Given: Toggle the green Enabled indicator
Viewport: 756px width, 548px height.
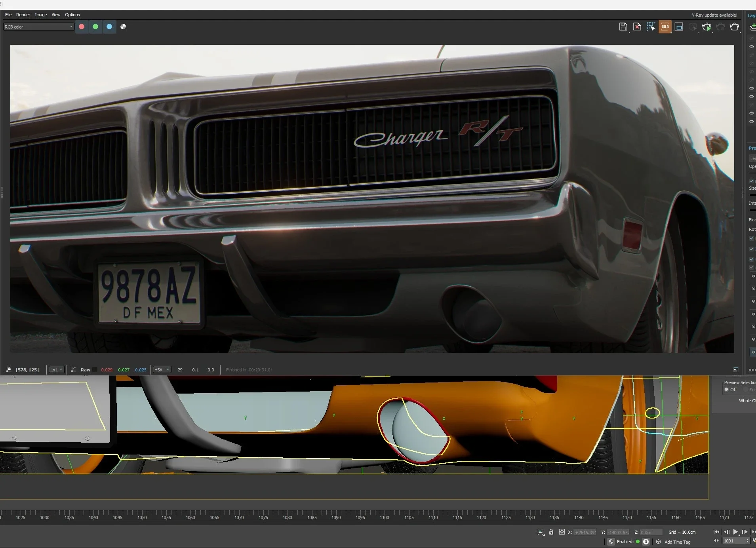Looking at the screenshot, I should (x=638, y=542).
